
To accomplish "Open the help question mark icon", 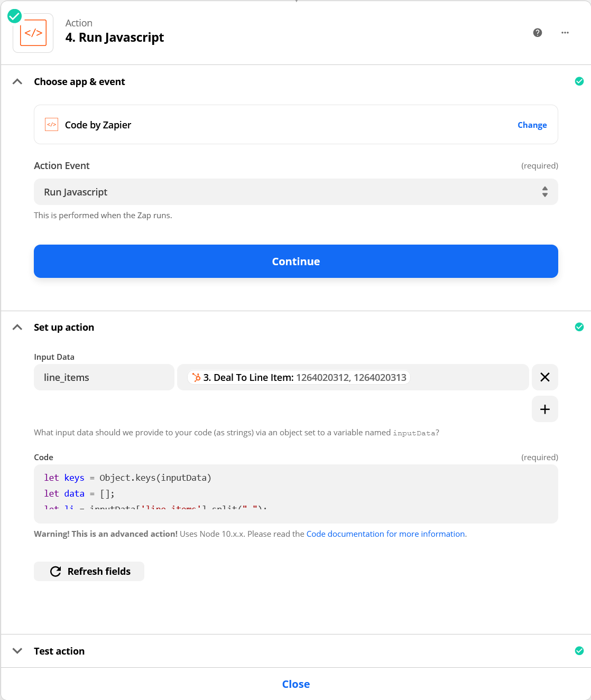I will click(x=538, y=33).
